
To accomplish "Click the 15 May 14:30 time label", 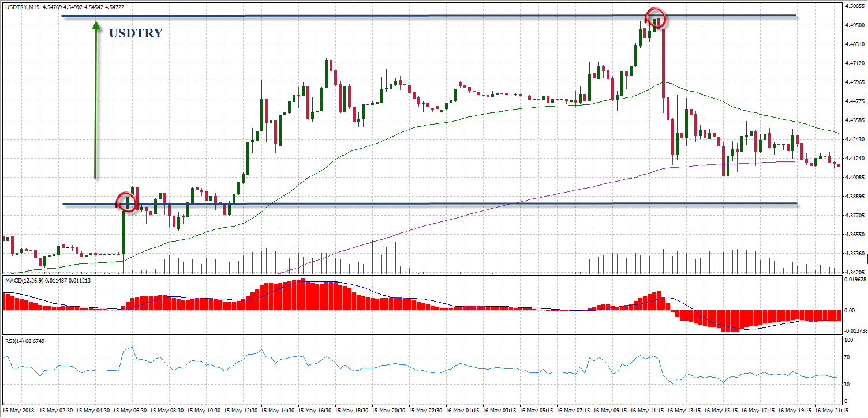I will pyautogui.click(x=278, y=411).
